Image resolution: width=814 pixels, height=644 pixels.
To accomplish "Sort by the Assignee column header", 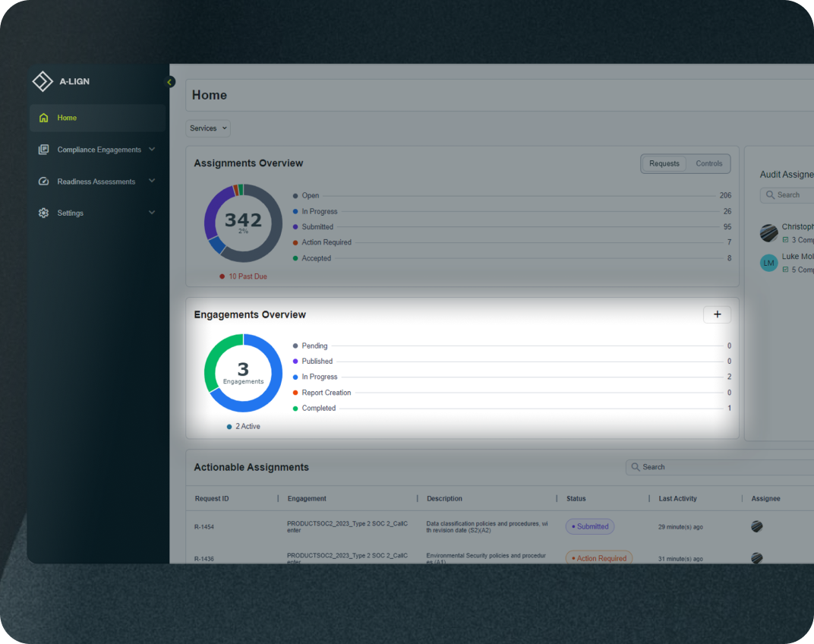I will click(765, 499).
